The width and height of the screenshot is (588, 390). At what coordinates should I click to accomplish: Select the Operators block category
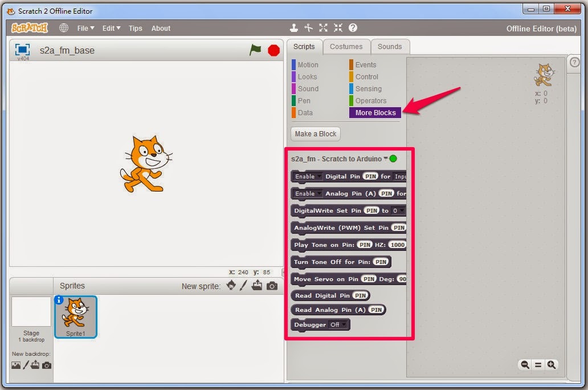[x=370, y=100]
